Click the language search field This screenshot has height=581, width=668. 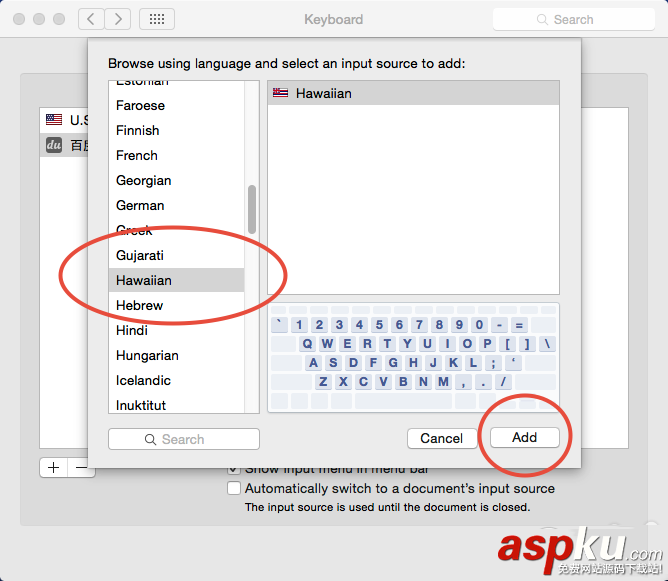184,439
